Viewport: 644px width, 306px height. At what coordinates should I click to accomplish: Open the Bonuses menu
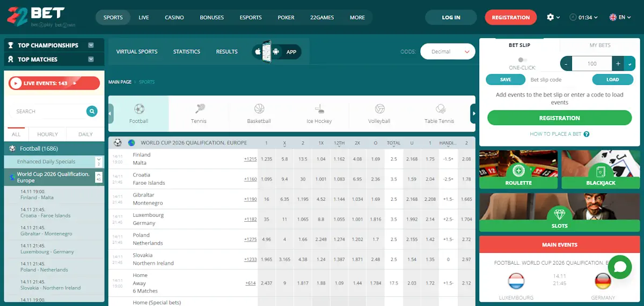point(212,17)
